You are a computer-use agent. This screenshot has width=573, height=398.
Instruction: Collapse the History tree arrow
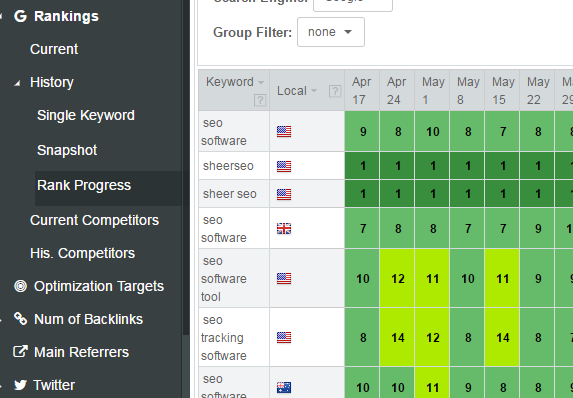click(17, 84)
